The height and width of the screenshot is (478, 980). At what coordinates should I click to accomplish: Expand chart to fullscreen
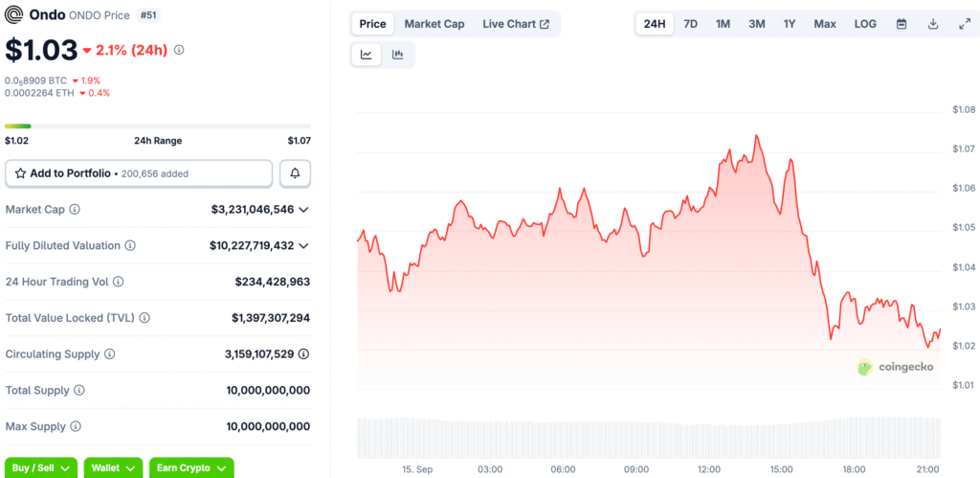[964, 24]
